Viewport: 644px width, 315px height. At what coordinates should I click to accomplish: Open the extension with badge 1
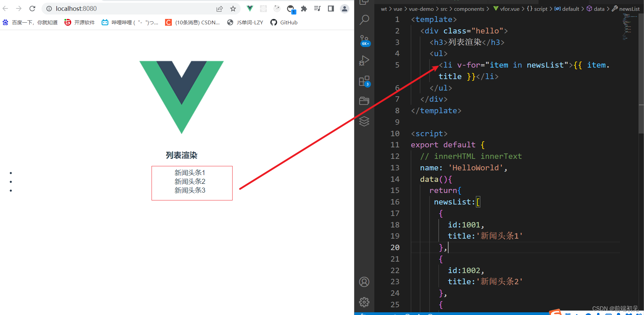291,9
